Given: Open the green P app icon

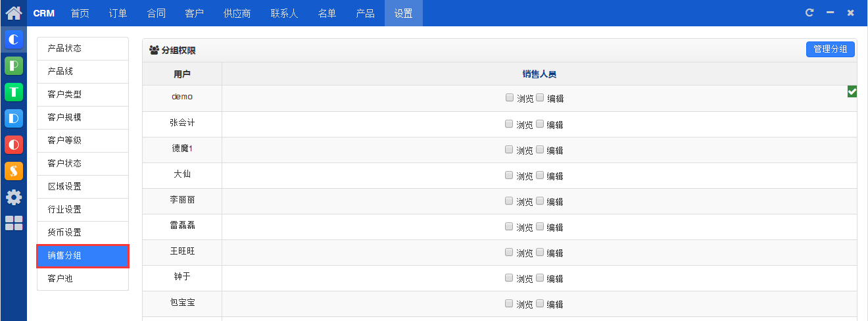Looking at the screenshot, I should (x=14, y=66).
